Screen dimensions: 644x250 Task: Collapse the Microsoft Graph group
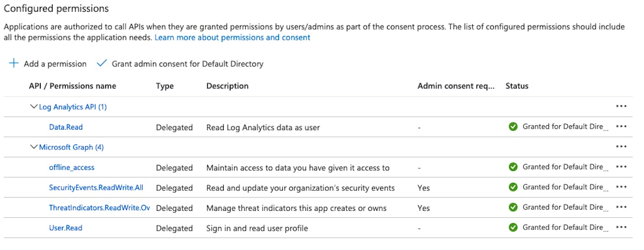[34, 147]
